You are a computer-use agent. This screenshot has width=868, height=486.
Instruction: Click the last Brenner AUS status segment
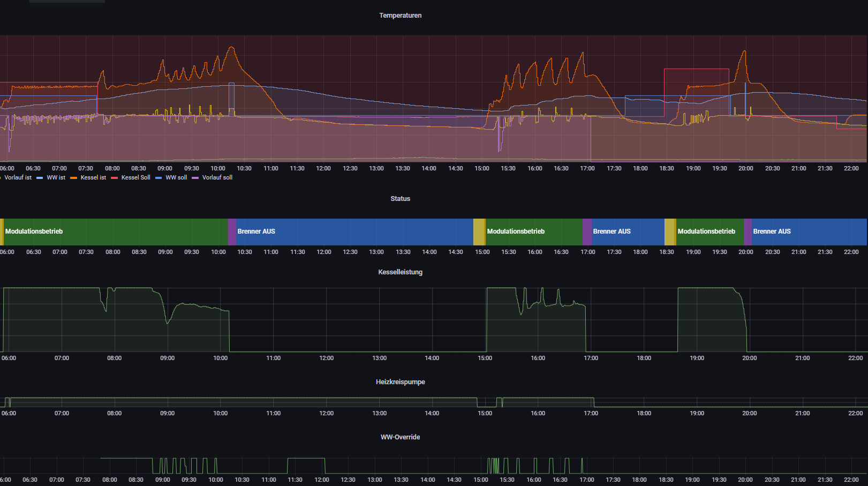tap(809, 231)
